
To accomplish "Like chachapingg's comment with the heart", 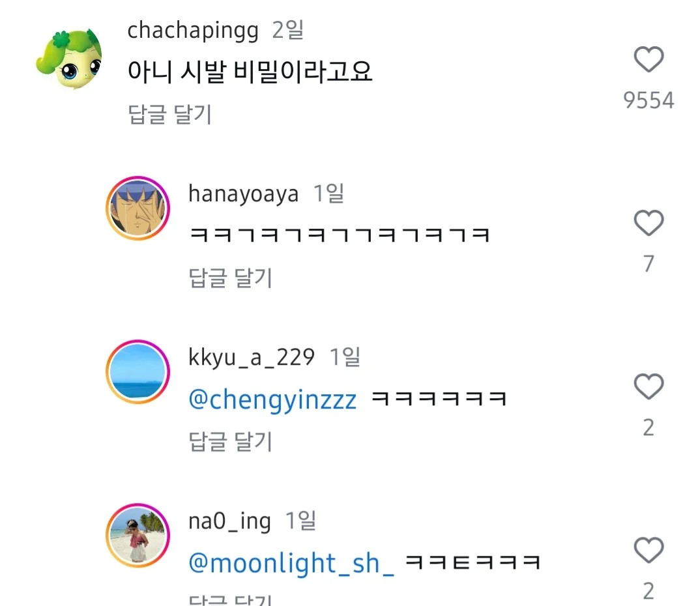I will click(649, 61).
